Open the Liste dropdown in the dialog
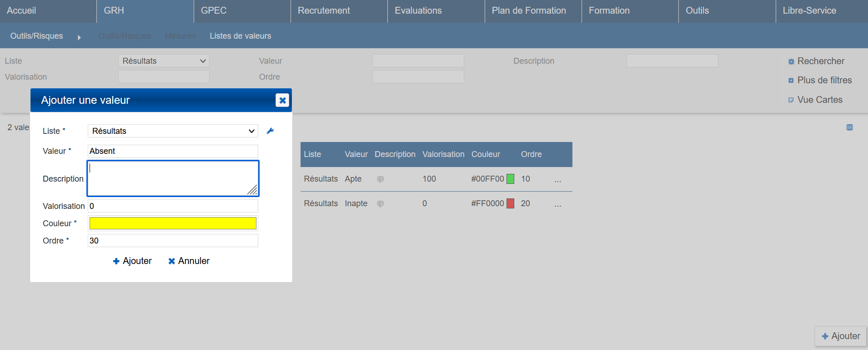Screen dimensions: 868x350 (x=173, y=131)
